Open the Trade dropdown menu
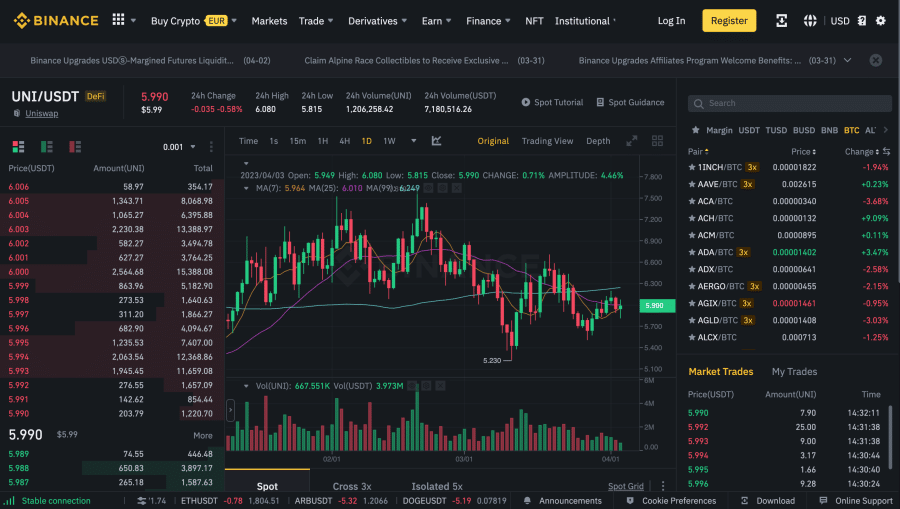Viewport: 900px width, 509px height. (x=316, y=21)
